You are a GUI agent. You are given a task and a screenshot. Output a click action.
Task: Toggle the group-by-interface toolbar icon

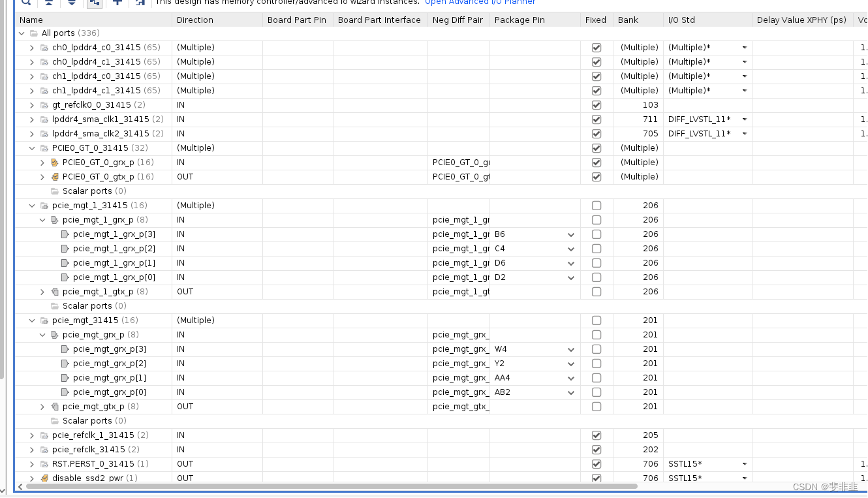point(95,3)
